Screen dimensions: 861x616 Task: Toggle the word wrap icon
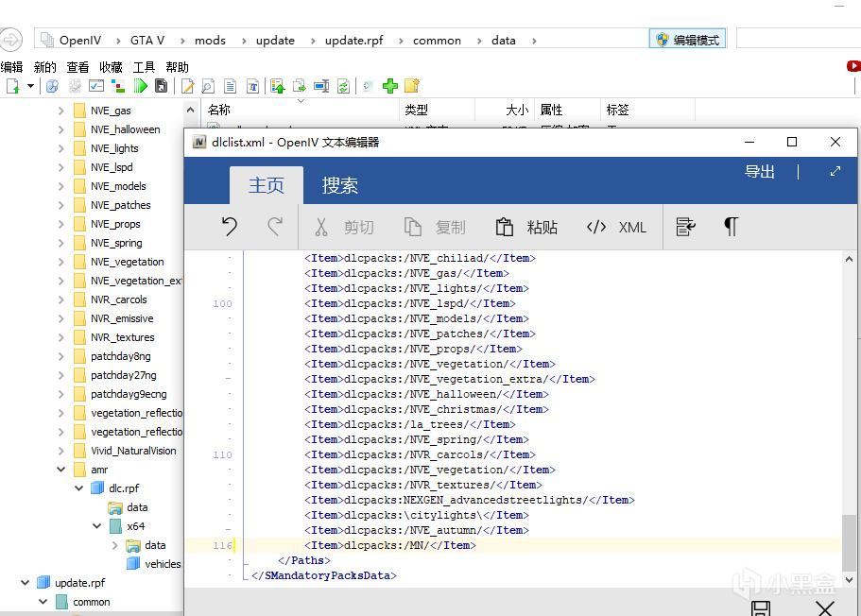pyautogui.click(x=685, y=227)
